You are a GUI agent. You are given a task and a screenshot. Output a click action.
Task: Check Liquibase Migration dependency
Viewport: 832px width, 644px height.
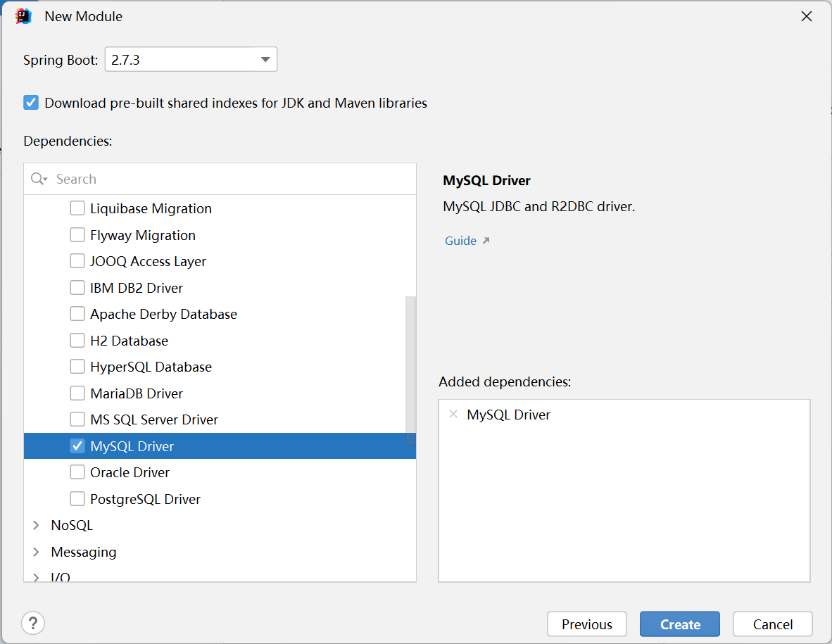click(77, 208)
